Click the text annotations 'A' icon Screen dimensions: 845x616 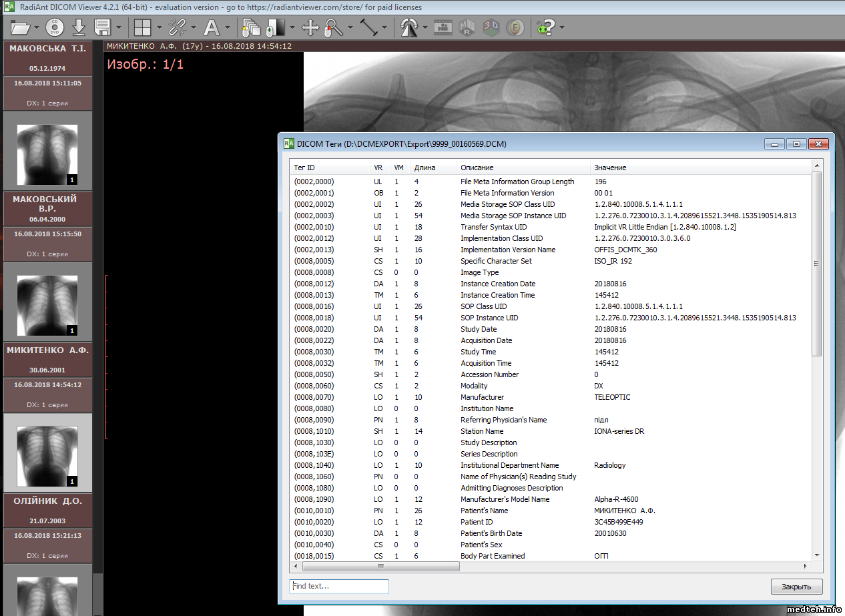pyautogui.click(x=212, y=27)
